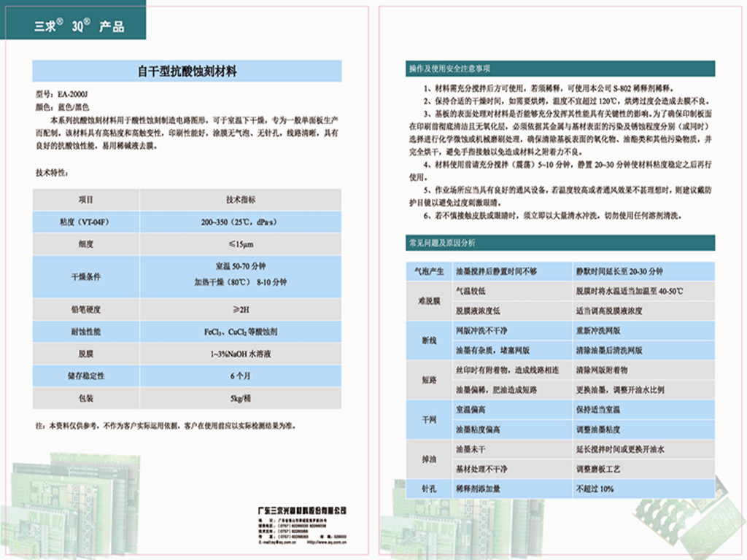Click the "铅笔硬度" row label

[86, 309]
